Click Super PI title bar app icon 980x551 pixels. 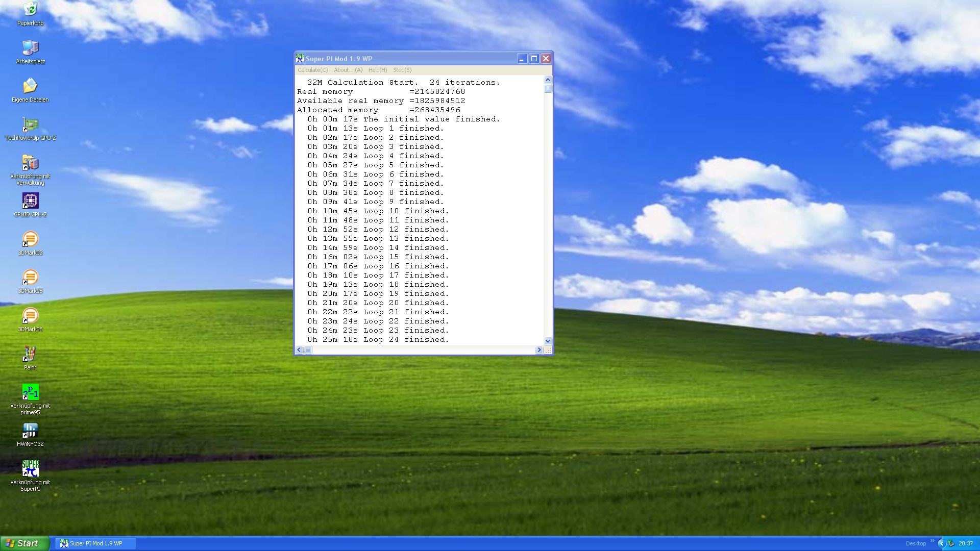[300, 59]
